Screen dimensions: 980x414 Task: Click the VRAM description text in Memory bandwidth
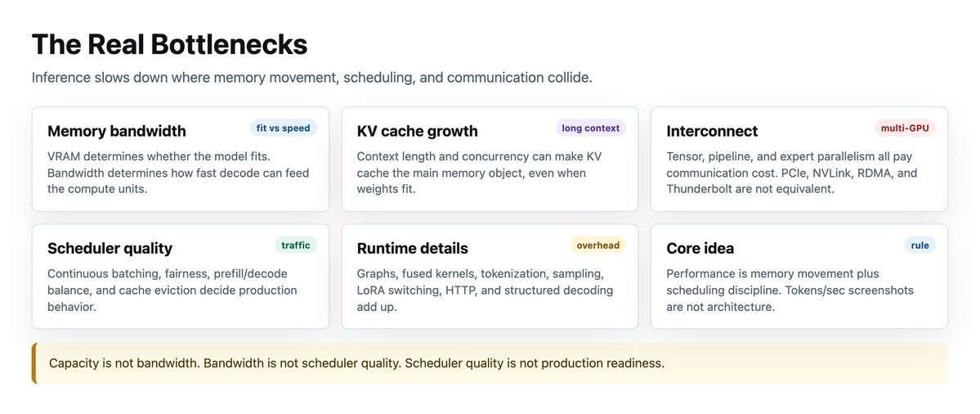178,173
